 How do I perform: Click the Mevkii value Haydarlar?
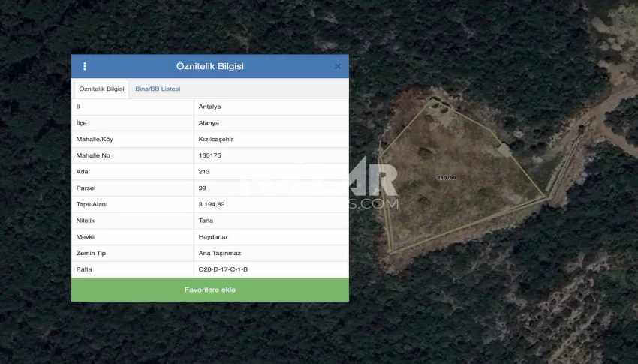point(212,237)
